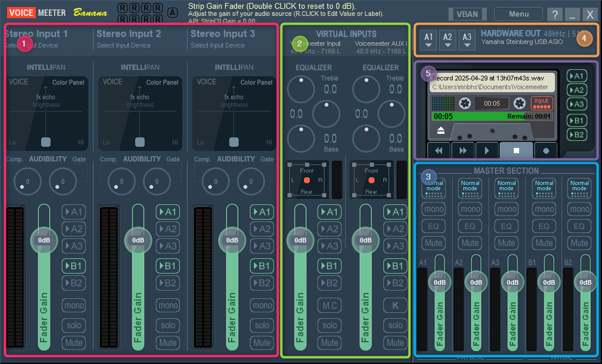This screenshot has height=364, width=602.
Task: Click the left cassette reel icon
Action: coord(465,103)
